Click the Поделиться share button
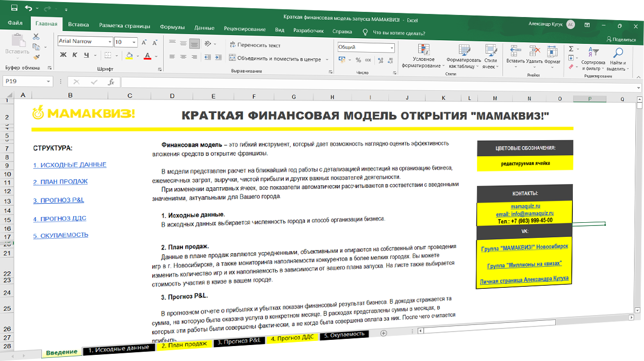 point(621,40)
